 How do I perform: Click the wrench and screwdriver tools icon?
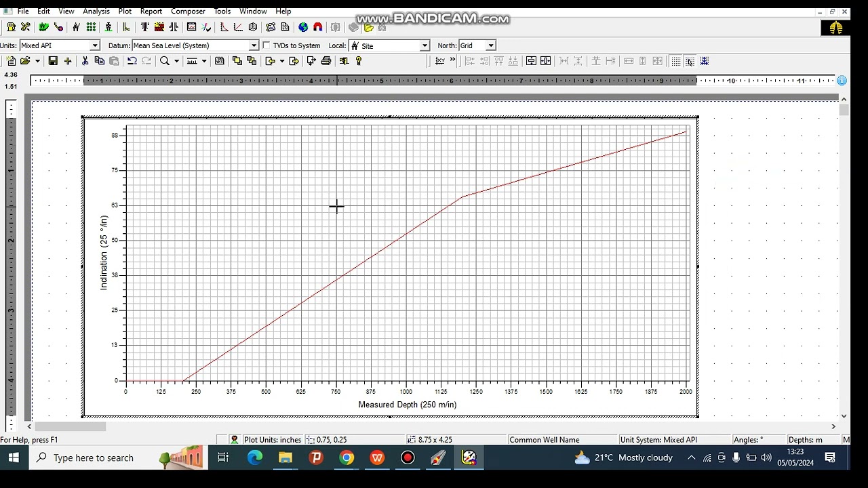pyautogui.click(x=25, y=27)
